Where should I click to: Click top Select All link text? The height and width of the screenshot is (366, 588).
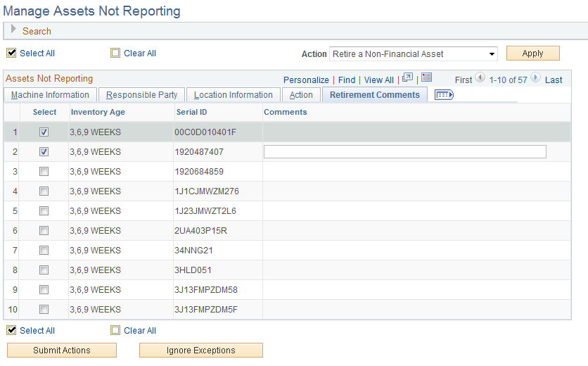tap(37, 53)
